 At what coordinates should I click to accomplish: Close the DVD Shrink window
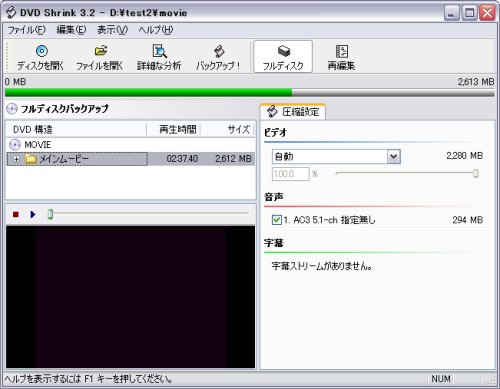(x=487, y=13)
